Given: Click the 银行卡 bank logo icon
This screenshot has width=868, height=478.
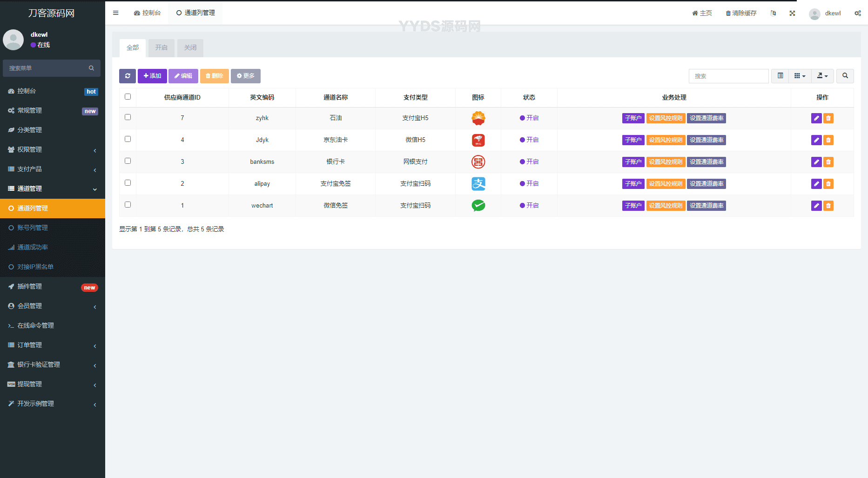Looking at the screenshot, I should click(x=478, y=162).
